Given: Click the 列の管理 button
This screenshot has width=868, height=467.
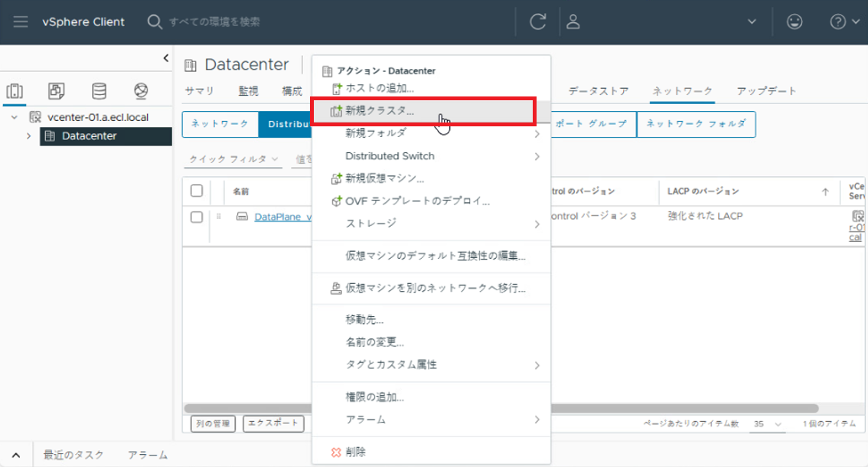Looking at the screenshot, I should pyautogui.click(x=212, y=423).
